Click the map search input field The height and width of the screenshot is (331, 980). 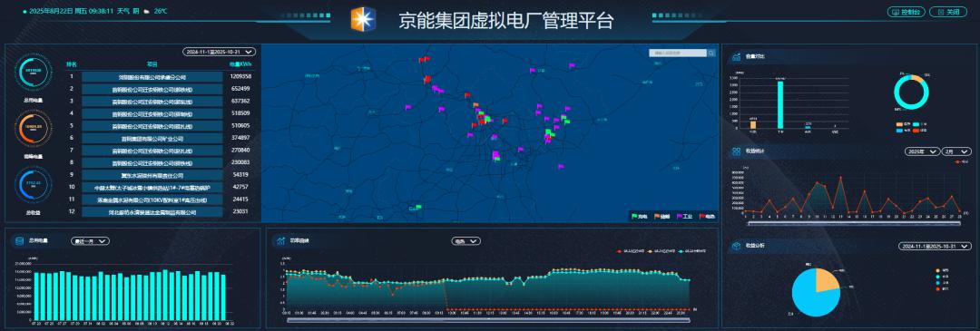point(678,54)
